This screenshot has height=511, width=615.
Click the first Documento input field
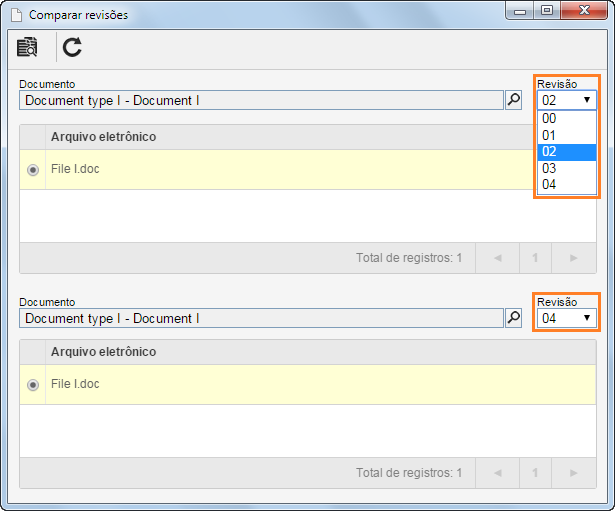pyautogui.click(x=261, y=100)
